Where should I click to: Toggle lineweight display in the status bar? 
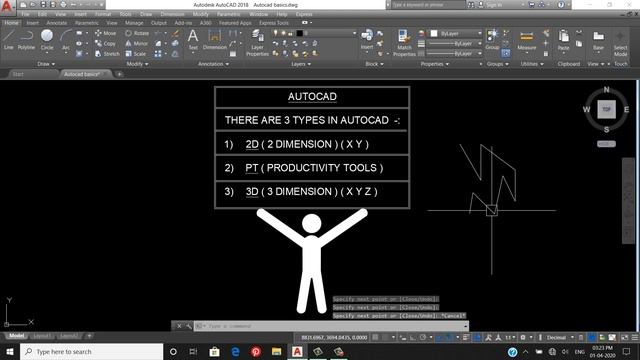[x=466, y=337]
